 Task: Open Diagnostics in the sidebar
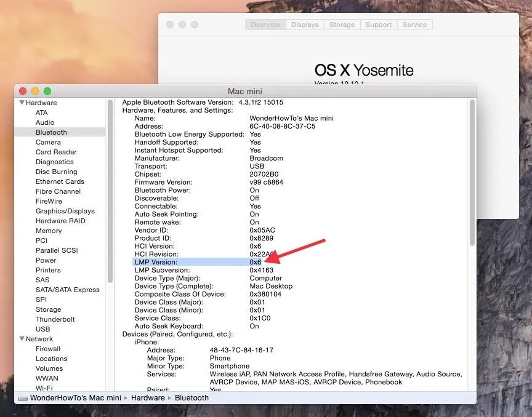click(x=55, y=162)
